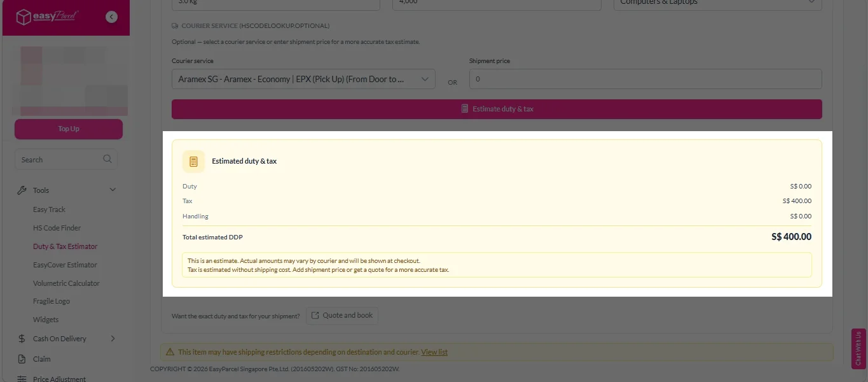Image resolution: width=868 pixels, height=382 pixels.
Task: Click the Tools wrench icon
Action: [22, 190]
